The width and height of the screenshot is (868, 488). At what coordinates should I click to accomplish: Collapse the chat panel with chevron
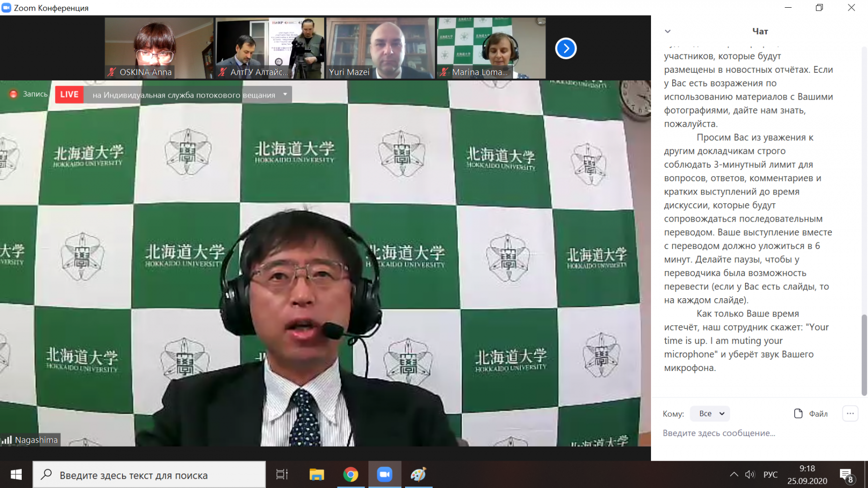click(x=667, y=31)
